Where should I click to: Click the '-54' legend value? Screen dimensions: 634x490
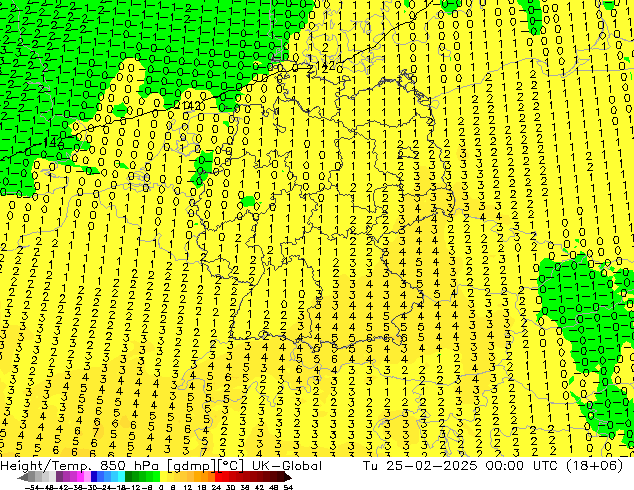pyautogui.click(x=32, y=488)
